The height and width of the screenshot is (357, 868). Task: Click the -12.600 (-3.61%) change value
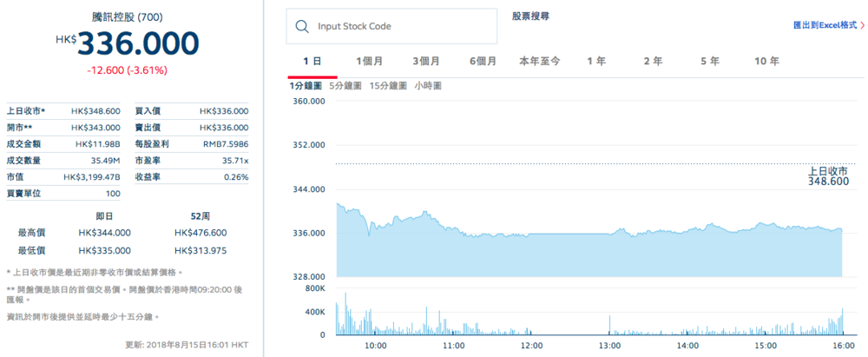[127, 70]
